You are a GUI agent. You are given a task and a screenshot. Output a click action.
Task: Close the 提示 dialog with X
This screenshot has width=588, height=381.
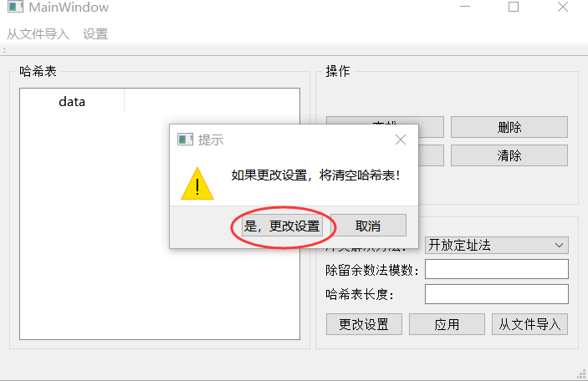point(401,140)
